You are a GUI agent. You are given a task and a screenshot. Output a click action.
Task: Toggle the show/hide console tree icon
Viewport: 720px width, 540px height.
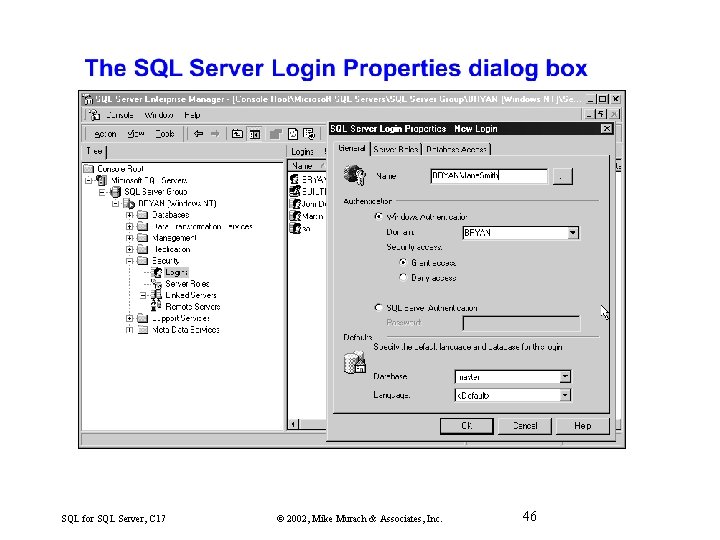[254, 134]
